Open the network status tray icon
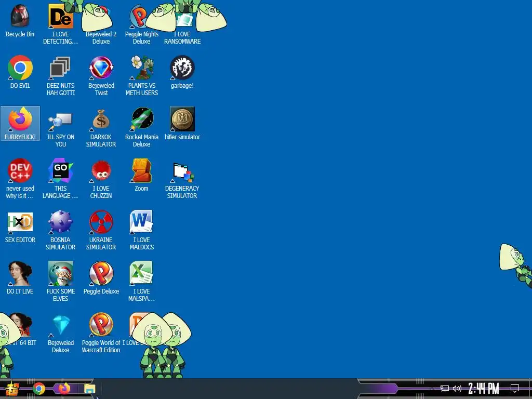 click(x=445, y=389)
